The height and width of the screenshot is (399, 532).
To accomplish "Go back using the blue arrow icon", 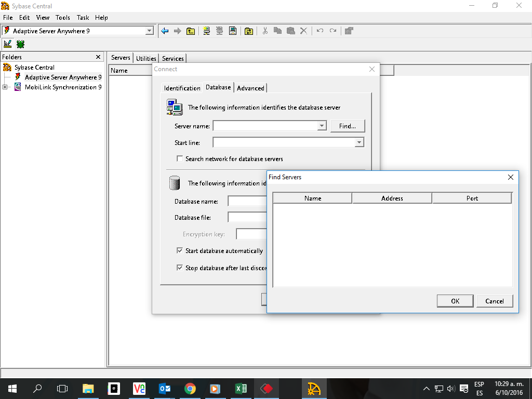I will (x=165, y=31).
